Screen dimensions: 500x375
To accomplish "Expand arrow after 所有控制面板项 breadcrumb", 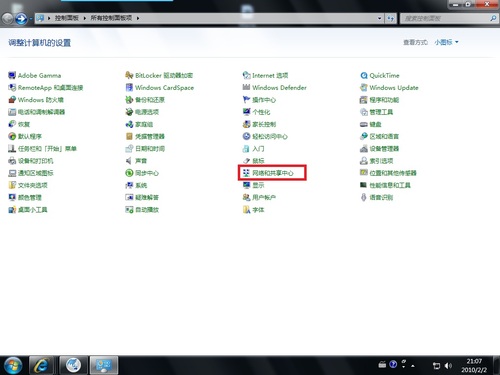I will click(138, 18).
